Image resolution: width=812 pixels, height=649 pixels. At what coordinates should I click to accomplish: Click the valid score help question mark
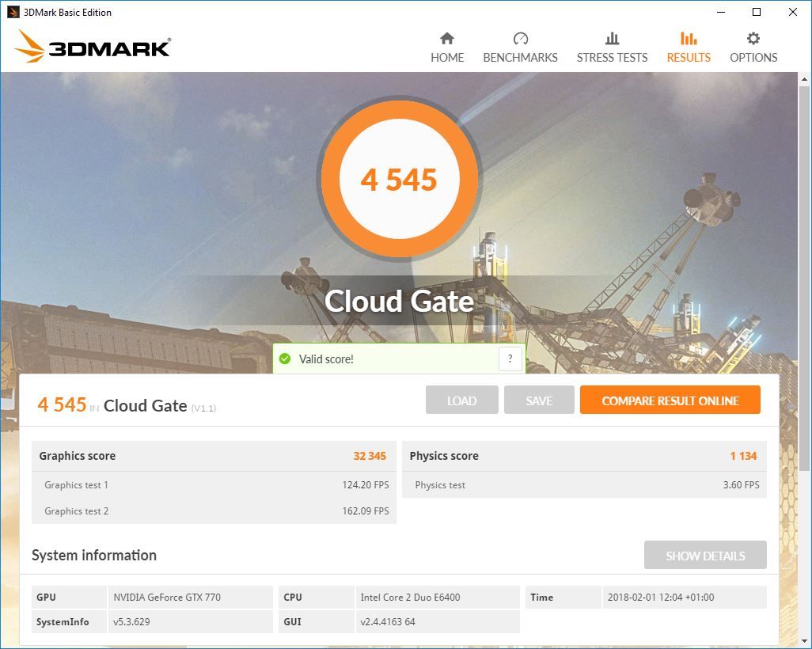pyautogui.click(x=510, y=359)
